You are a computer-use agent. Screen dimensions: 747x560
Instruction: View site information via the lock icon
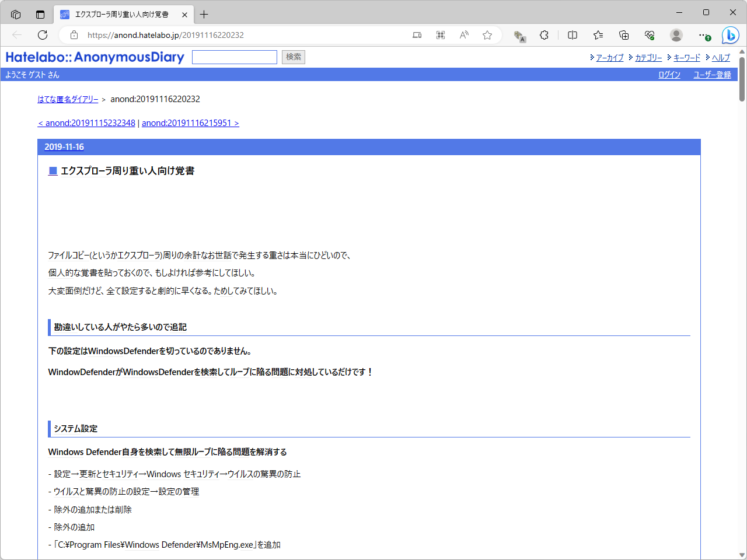click(x=74, y=35)
